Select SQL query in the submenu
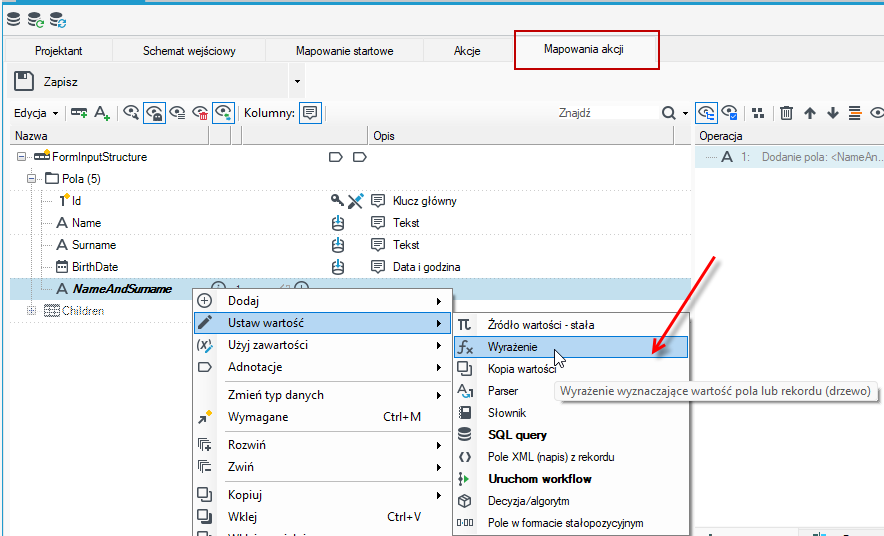884x536 pixels. tap(571, 435)
